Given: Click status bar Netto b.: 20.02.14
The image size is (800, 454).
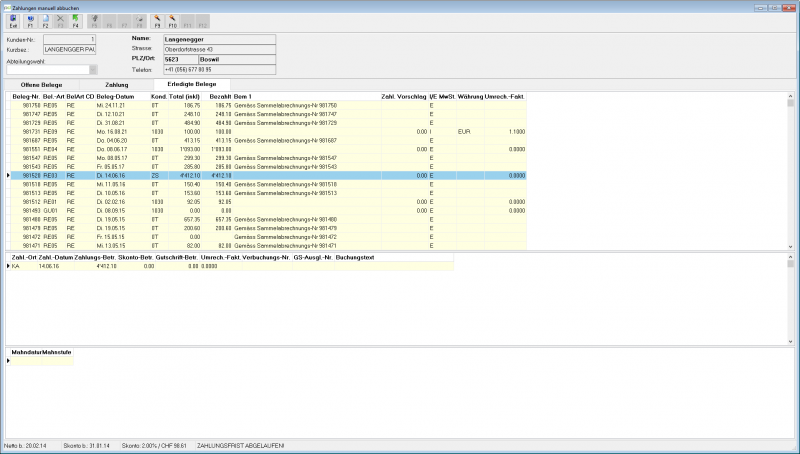Looking at the screenshot, I should pyautogui.click(x=25, y=446).
